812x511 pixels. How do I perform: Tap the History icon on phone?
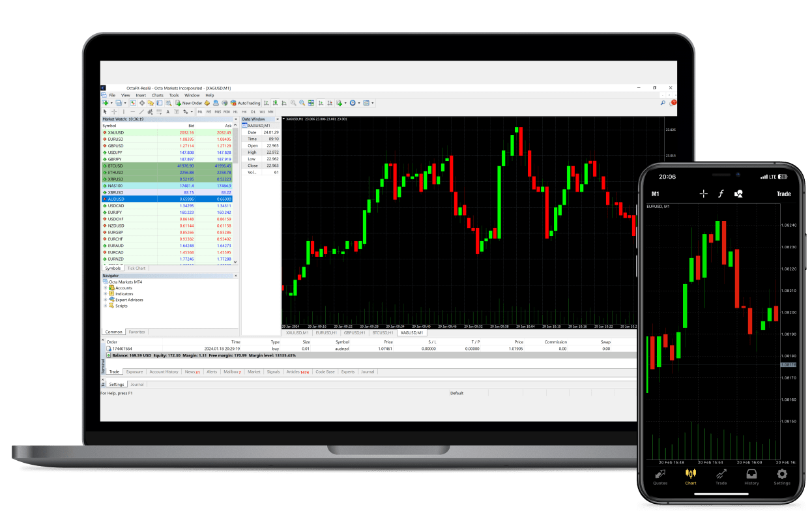(x=751, y=476)
